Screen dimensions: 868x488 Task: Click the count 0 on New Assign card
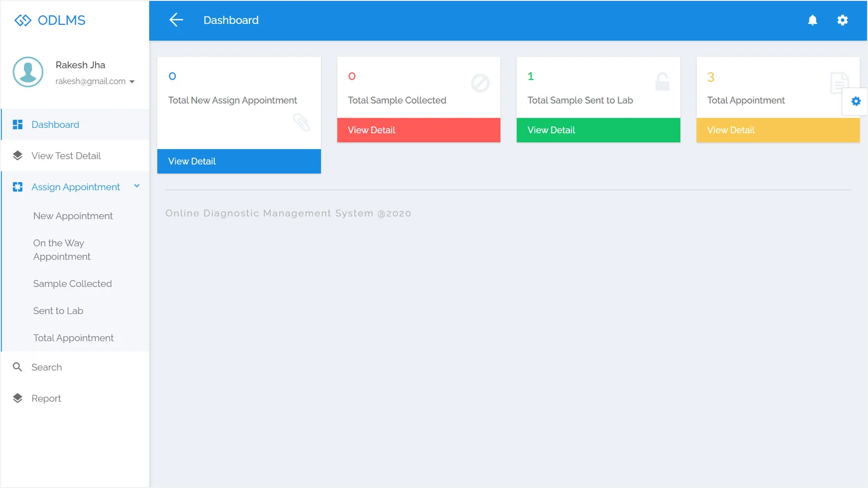click(173, 76)
